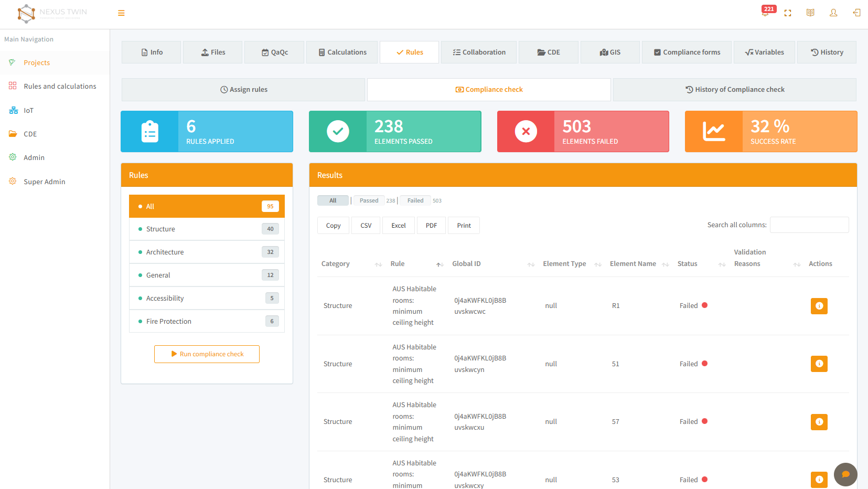The height and width of the screenshot is (489, 868).
Task: Open the user profile icon
Action: pyautogui.click(x=833, y=13)
